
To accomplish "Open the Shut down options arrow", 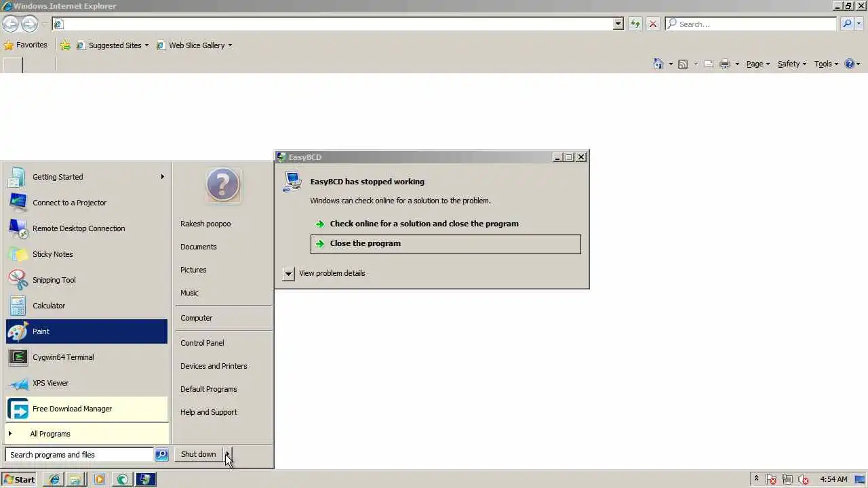I will coord(227,454).
